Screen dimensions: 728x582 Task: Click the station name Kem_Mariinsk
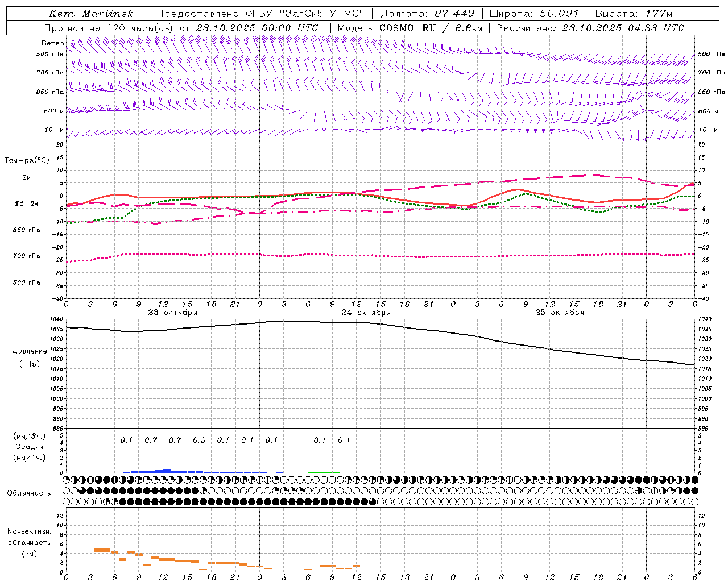click(91, 14)
